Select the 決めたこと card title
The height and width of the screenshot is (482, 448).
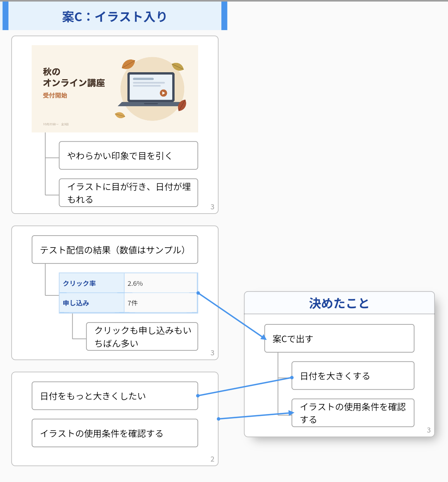pos(339,303)
